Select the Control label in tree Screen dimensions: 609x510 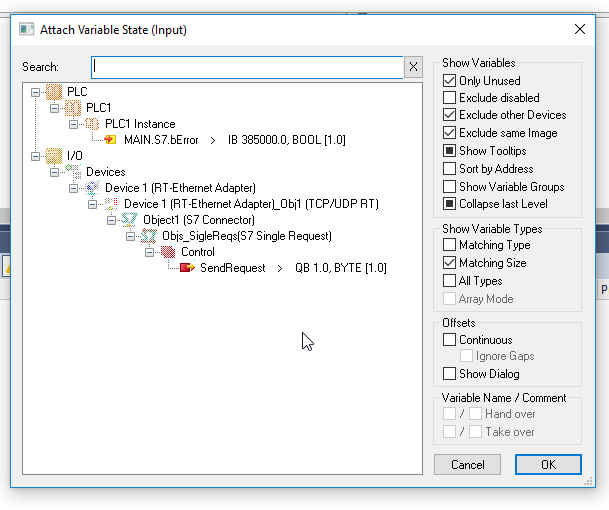(198, 252)
